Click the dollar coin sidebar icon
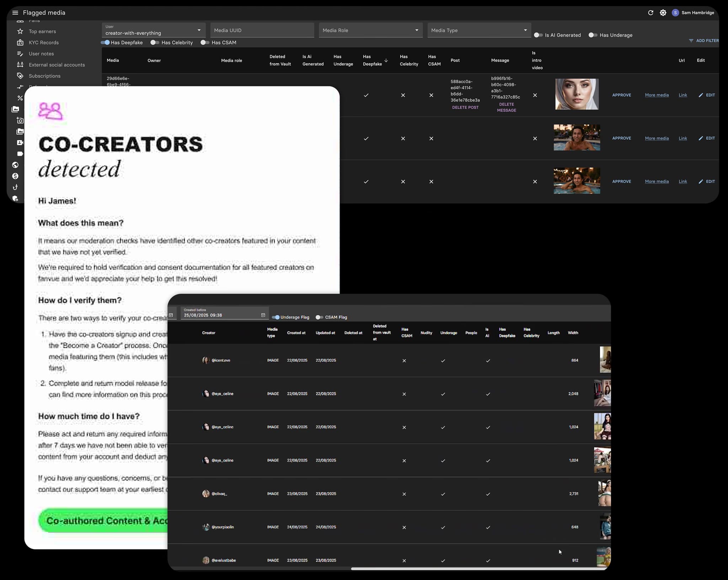The image size is (728, 580). (15, 176)
